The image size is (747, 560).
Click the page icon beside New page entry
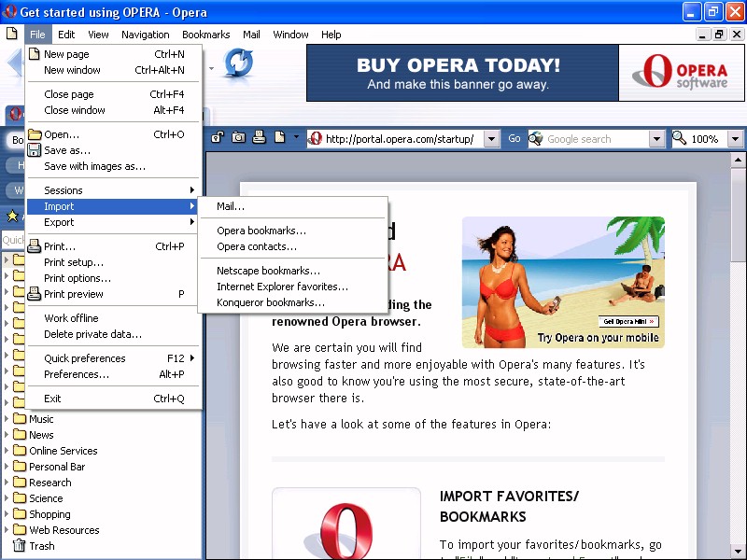pos(35,54)
